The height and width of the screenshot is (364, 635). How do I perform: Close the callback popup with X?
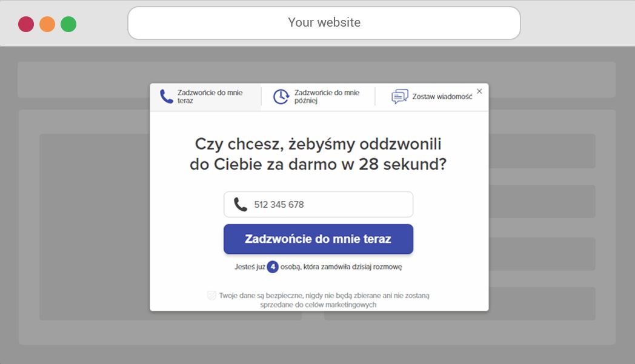[479, 91]
